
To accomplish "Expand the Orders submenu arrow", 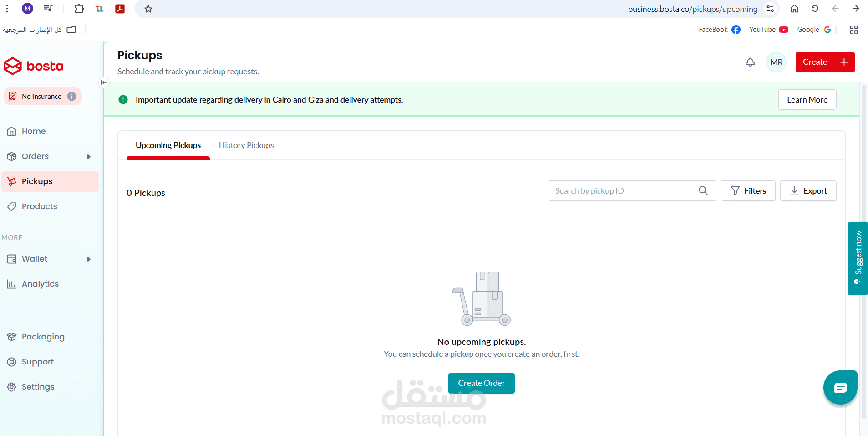I will pyautogui.click(x=89, y=156).
